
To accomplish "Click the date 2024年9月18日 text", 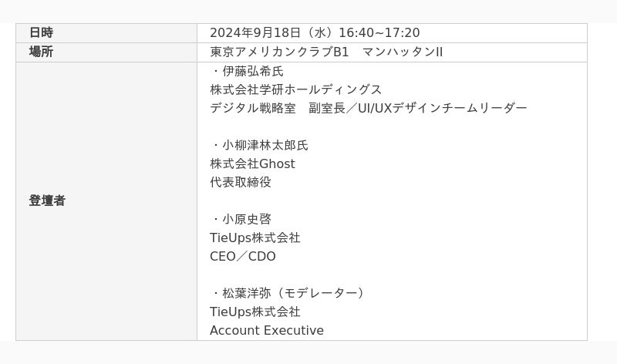I will (255, 32).
